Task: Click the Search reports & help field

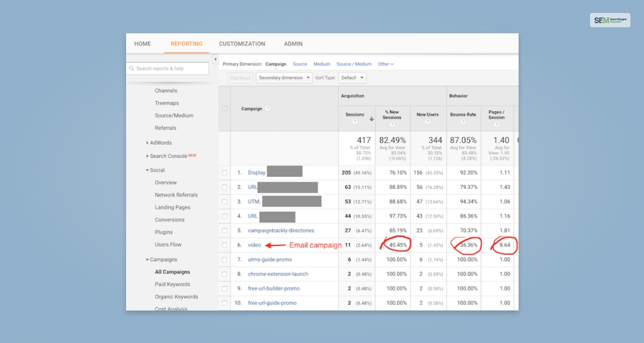Action: pos(168,68)
